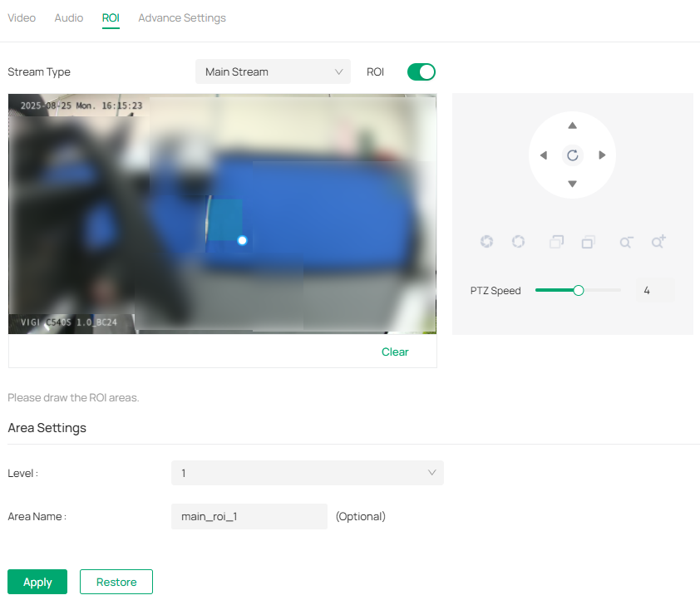Screen dimensions: 700x605
Task: Click the Area Name input field
Action: click(249, 516)
